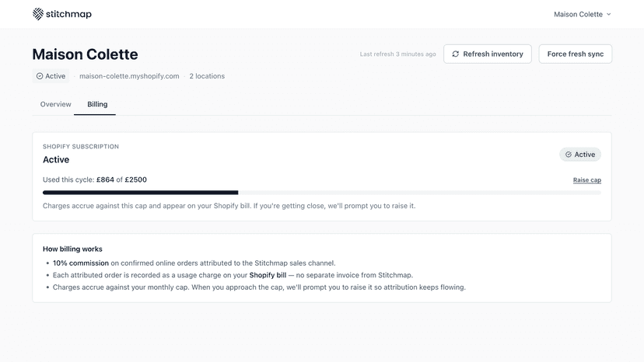Viewport: 644px width, 362px height.
Task: Click the Refresh inventory button
Action: [488, 54]
